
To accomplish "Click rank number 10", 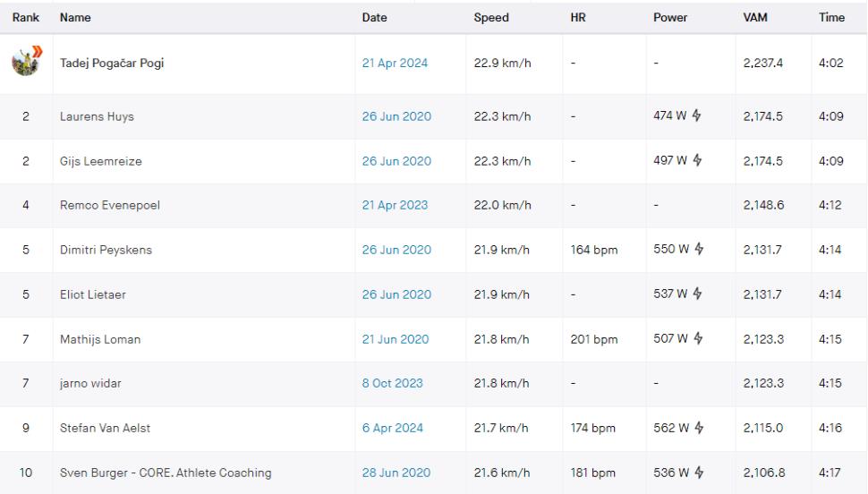I will [25, 473].
